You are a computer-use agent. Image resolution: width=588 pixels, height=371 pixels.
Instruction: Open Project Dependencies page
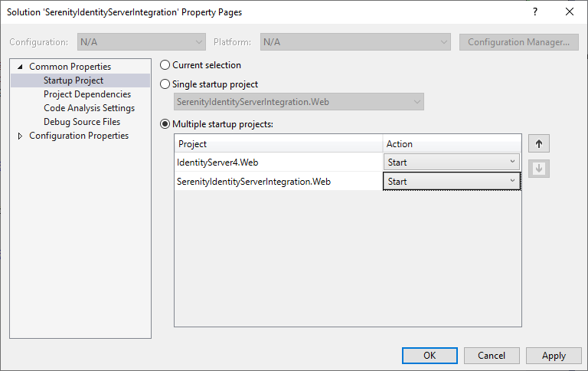tap(87, 94)
